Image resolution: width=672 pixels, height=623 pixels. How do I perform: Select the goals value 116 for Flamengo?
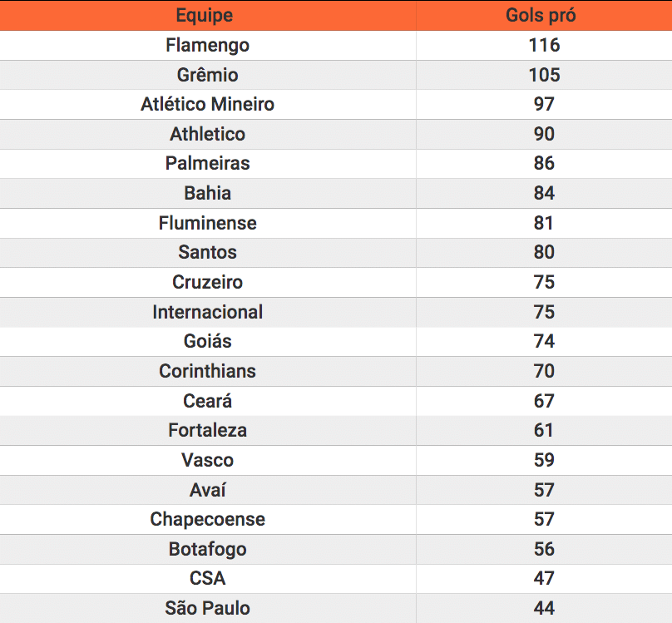[544, 45]
